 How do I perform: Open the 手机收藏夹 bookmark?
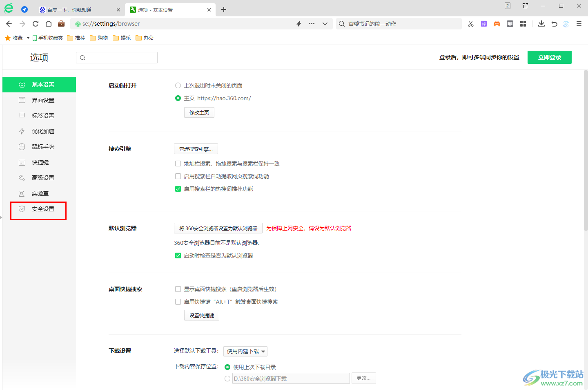47,38
